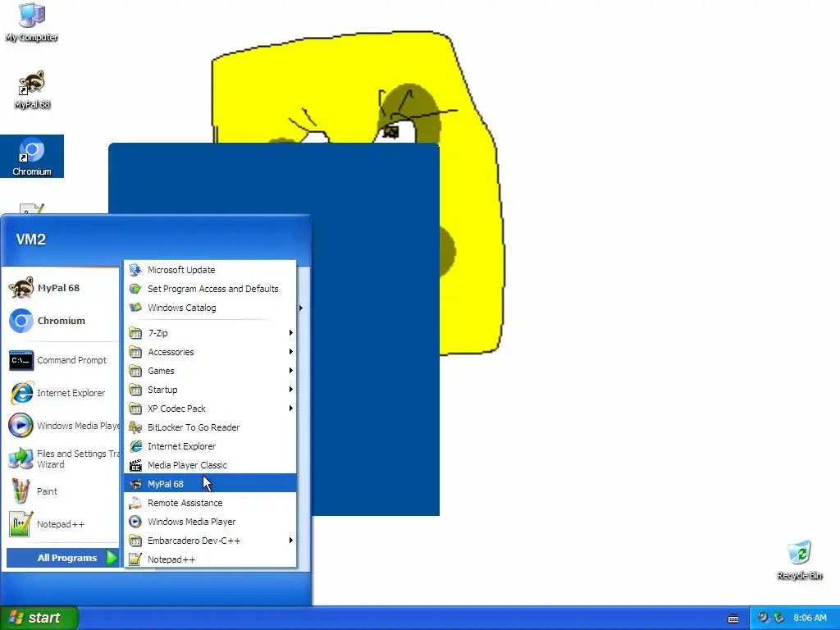Launch Media Player Classic

click(x=210, y=465)
